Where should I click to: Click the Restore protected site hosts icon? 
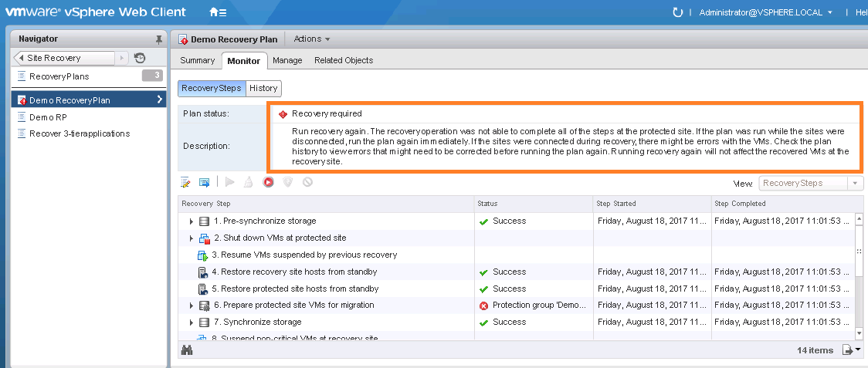[x=202, y=289]
